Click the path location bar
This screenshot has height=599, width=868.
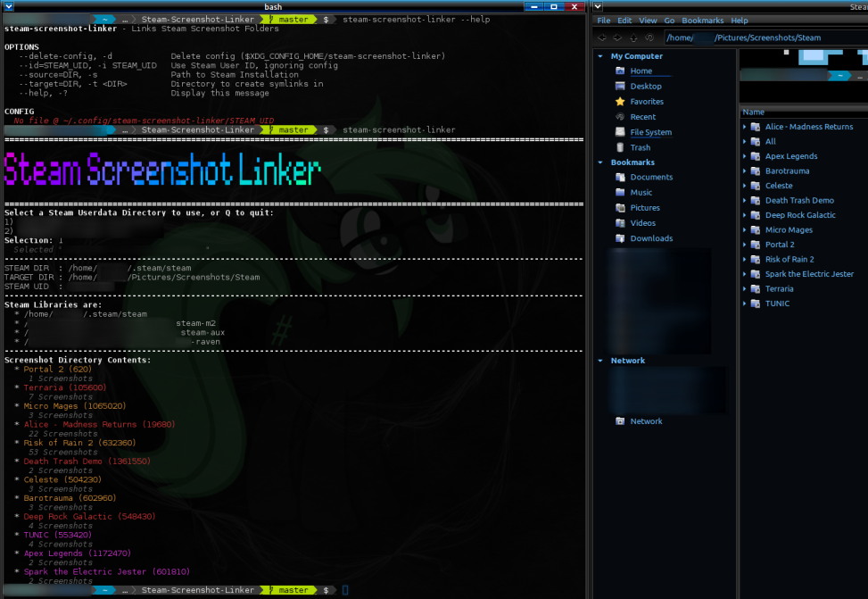pyautogui.click(x=766, y=37)
